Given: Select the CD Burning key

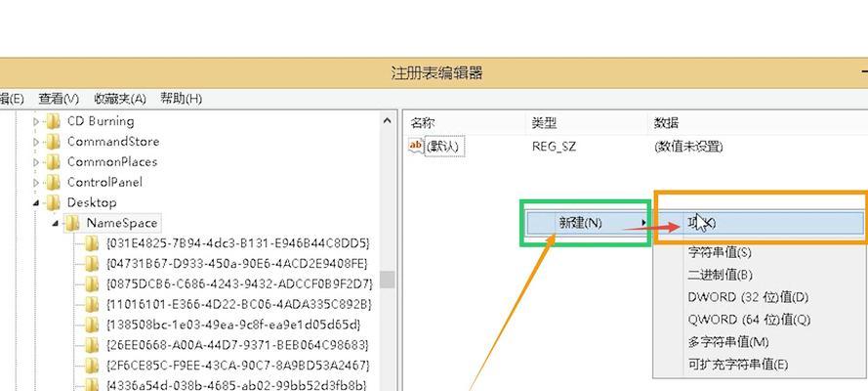Looking at the screenshot, I should point(101,121).
